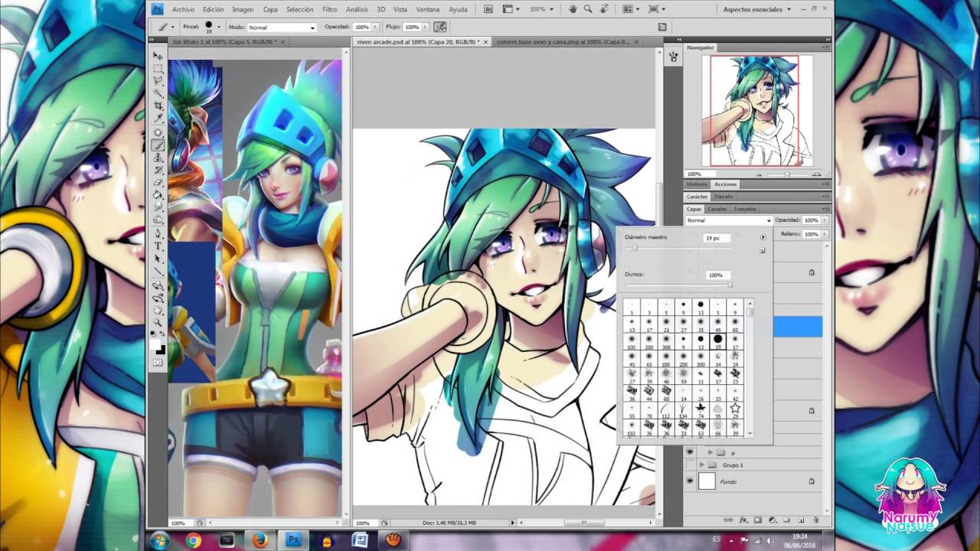The width and height of the screenshot is (980, 551).
Task: Select the Type tool
Action: [x=158, y=246]
